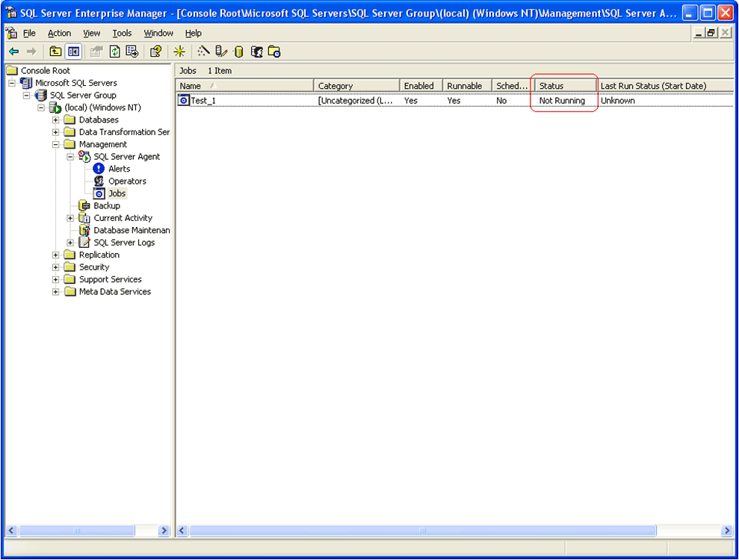Select the SQL Server Agent icon
Image resolution: width=739 pixels, height=560 pixels.
coord(84,156)
